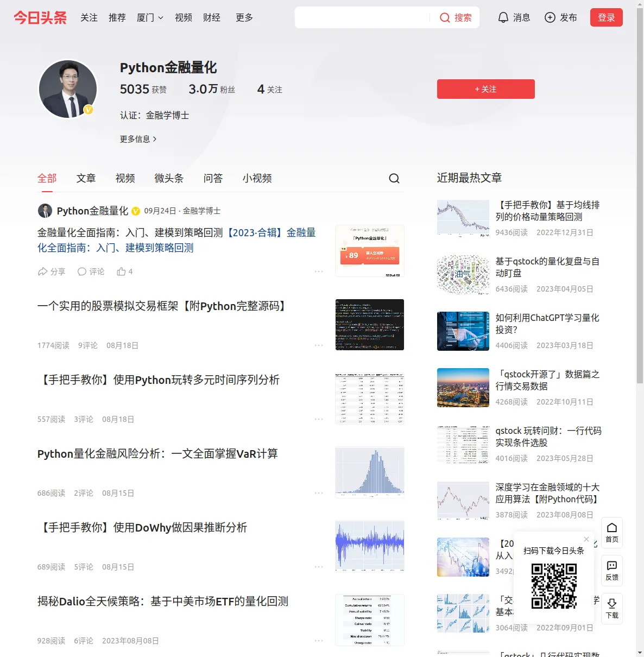Click the search magnifier icon in header
The height and width of the screenshot is (657, 644).
[x=445, y=18]
